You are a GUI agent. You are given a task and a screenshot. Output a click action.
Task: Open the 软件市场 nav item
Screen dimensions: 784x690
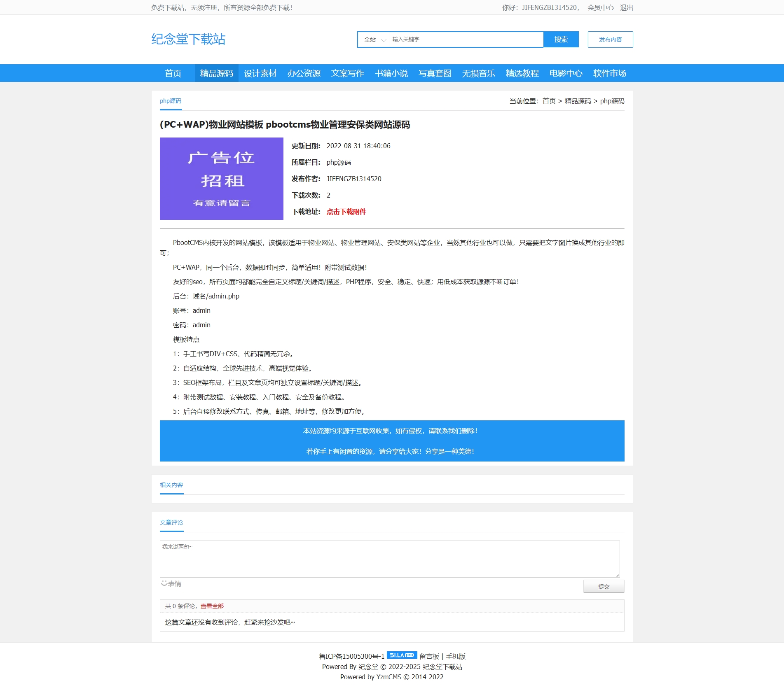click(x=610, y=73)
